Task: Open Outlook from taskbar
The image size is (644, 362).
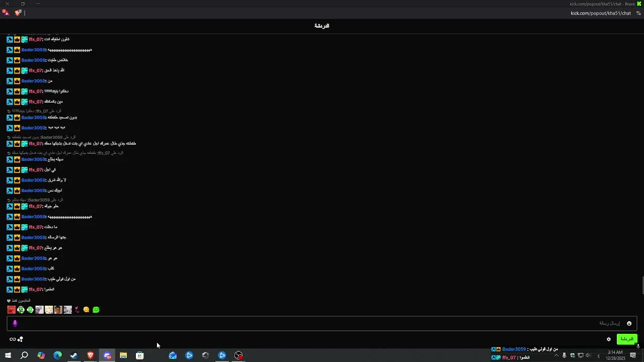Action: 173,355
